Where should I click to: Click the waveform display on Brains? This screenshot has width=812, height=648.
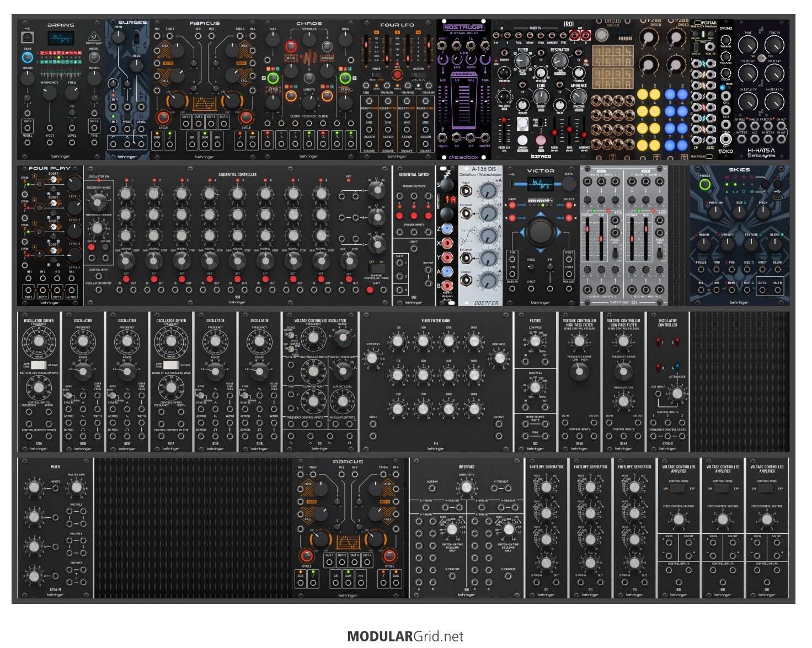pos(61,39)
